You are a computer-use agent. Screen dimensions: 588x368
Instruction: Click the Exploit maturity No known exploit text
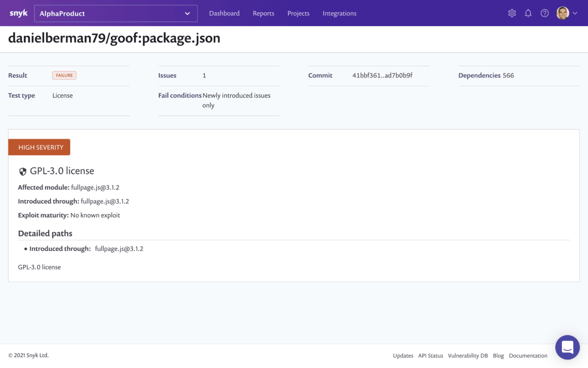click(x=69, y=215)
